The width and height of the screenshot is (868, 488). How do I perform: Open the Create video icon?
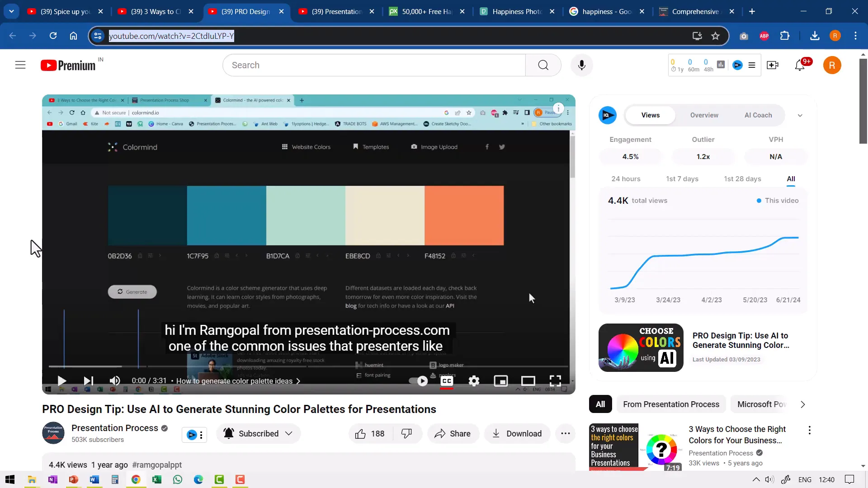click(x=773, y=65)
